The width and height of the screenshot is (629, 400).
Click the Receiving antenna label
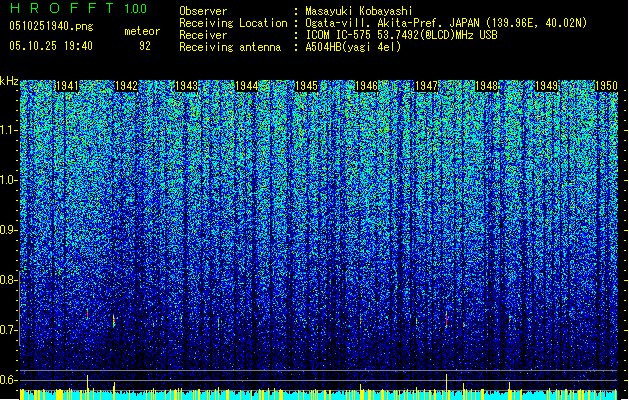[x=230, y=47]
